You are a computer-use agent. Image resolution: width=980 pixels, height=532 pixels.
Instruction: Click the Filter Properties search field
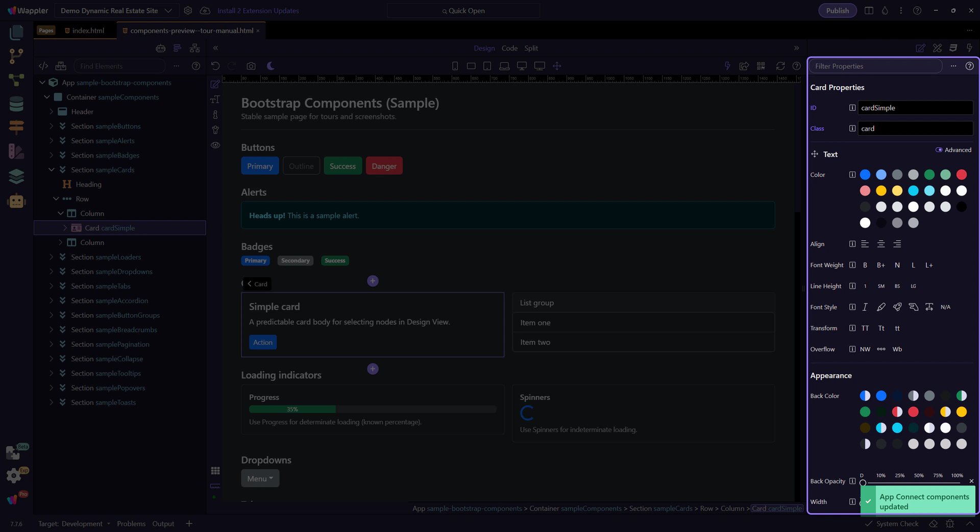[875, 66]
